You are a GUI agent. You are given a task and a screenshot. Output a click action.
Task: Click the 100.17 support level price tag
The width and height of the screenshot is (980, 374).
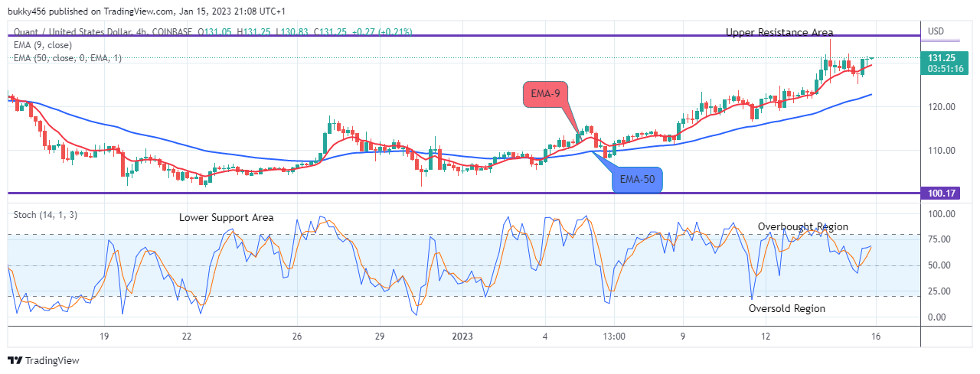coord(940,194)
